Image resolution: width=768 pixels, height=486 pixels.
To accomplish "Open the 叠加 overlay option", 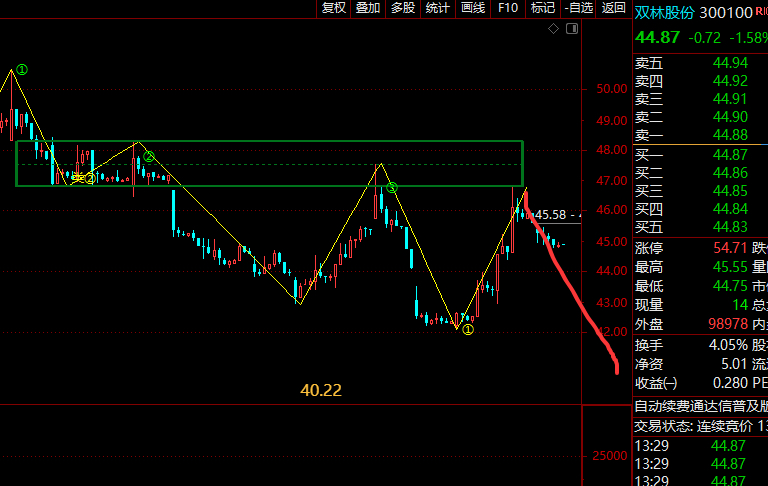I will pos(368,8).
